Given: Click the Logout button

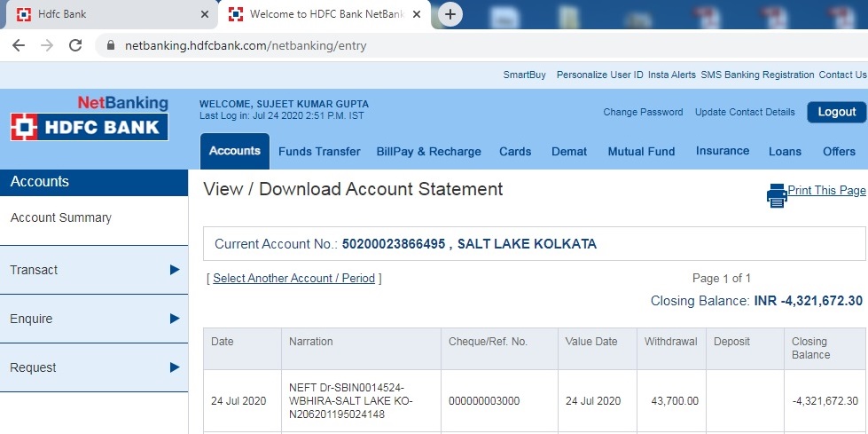Looking at the screenshot, I should [x=836, y=112].
